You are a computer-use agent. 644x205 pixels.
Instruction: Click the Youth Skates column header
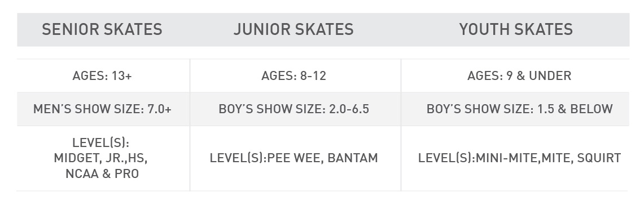pyautogui.click(x=515, y=29)
